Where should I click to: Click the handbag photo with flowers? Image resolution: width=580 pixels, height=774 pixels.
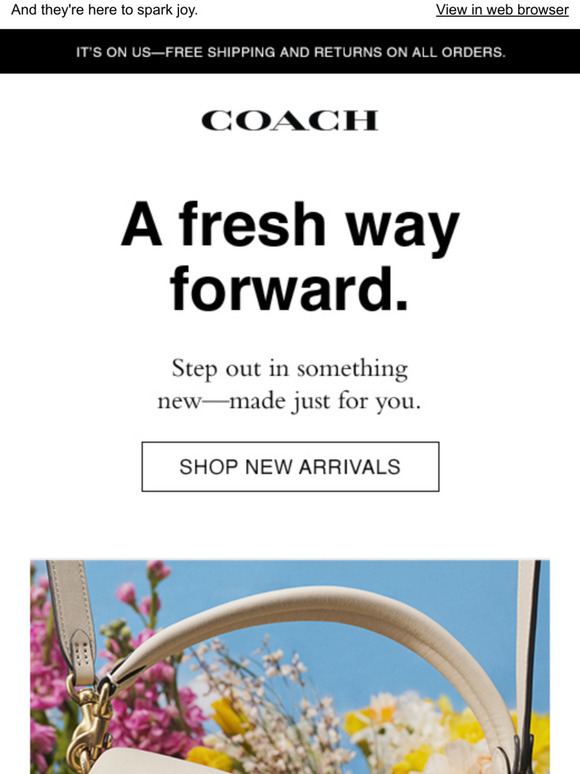[290, 667]
